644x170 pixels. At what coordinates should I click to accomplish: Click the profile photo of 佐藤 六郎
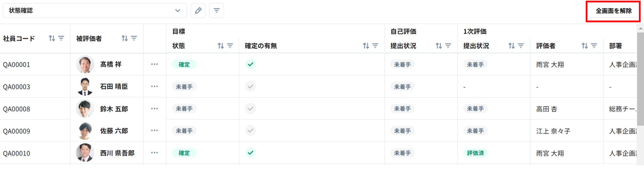tap(85, 131)
